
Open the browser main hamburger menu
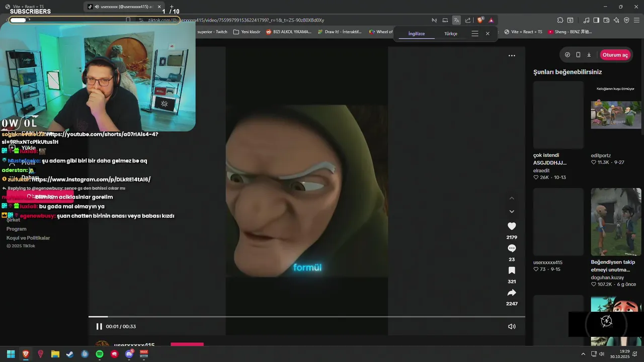(x=636, y=20)
